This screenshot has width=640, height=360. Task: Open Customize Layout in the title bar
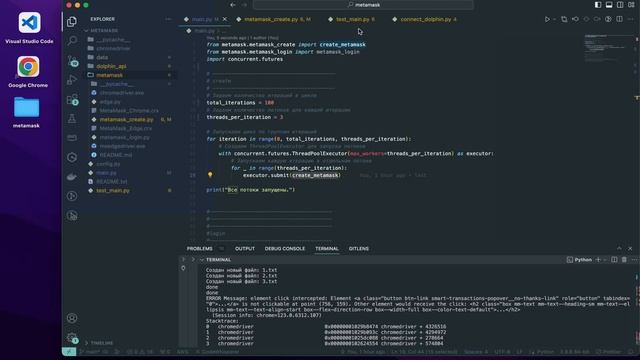(x=631, y=5)
